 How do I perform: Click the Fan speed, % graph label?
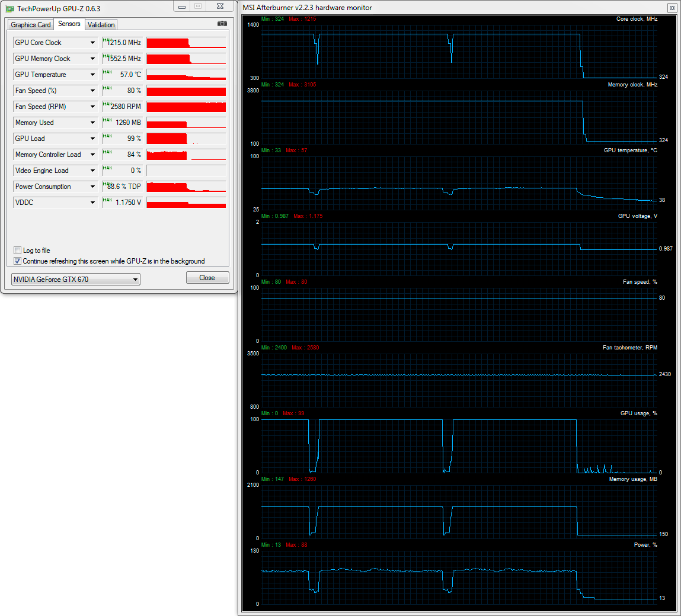coord(640,282)
